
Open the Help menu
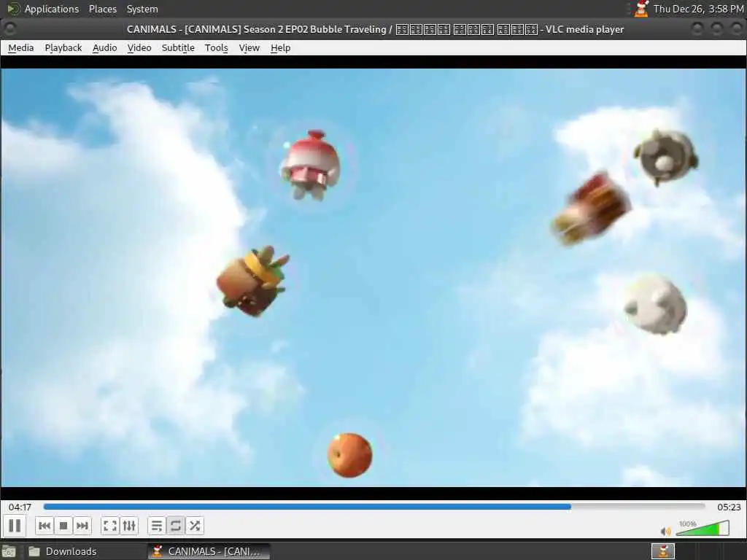281,47
